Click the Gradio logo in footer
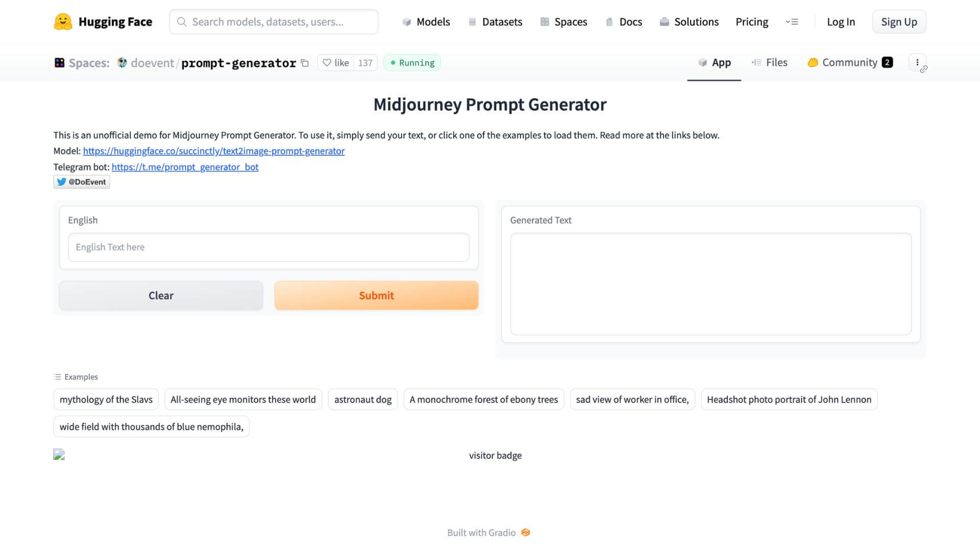This screenshot has height=551, width=980. click(x=526, y=533)
